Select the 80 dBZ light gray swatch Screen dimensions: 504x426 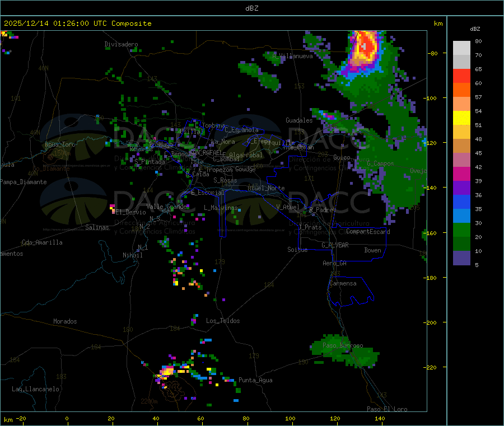pos(461,48)
